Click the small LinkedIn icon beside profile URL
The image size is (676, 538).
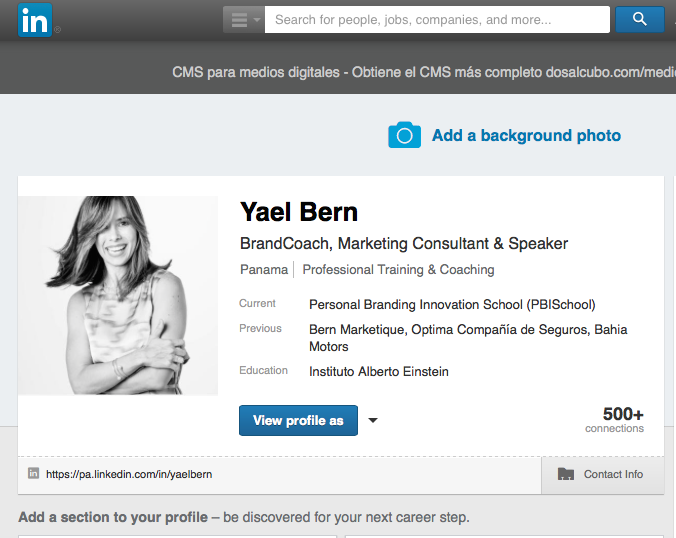coord(33,474)
